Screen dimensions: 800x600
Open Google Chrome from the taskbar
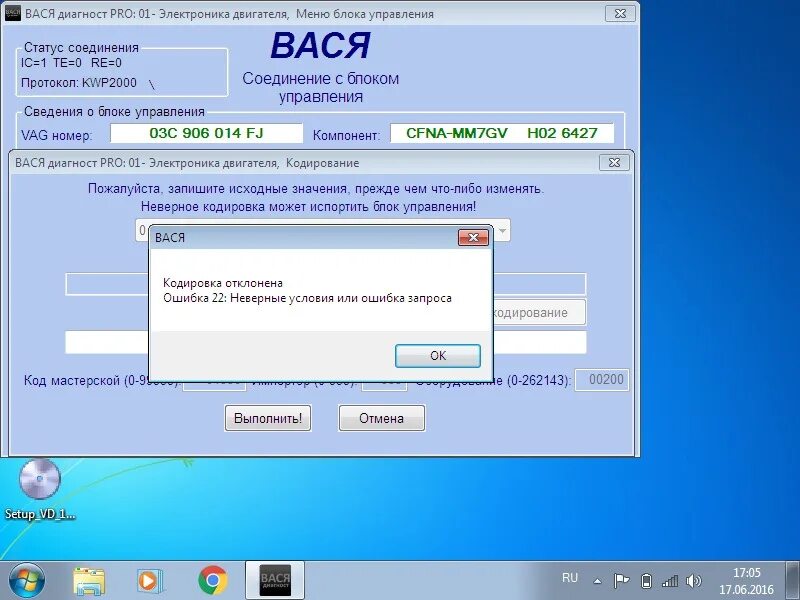tap(213, 581)
